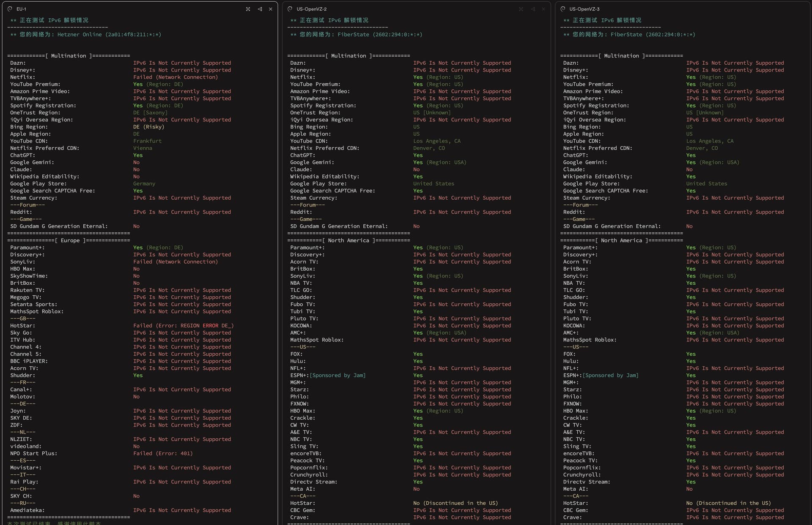
Task: Click '---RU---' subsection marker in EU-1
Action: [23, 503]
